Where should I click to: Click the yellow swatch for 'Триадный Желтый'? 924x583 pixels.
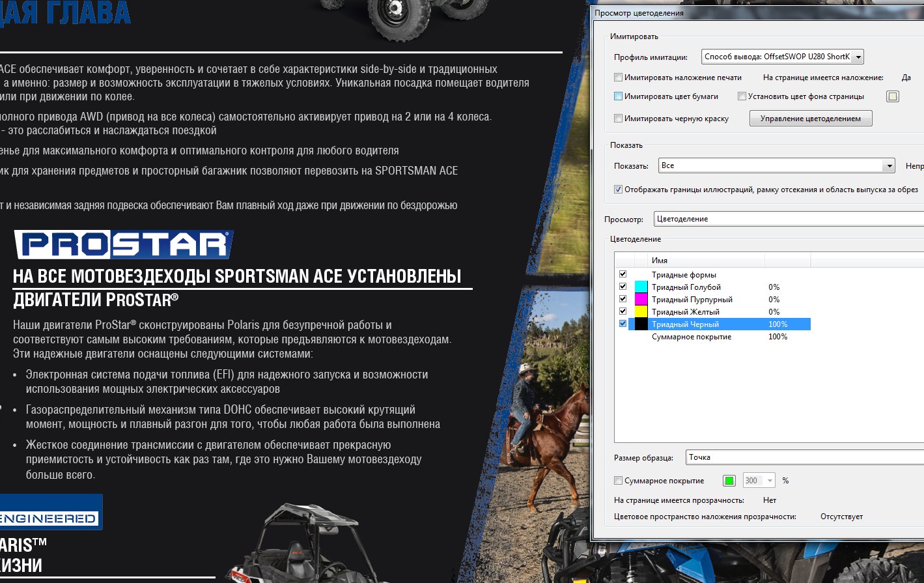(641, 311)
